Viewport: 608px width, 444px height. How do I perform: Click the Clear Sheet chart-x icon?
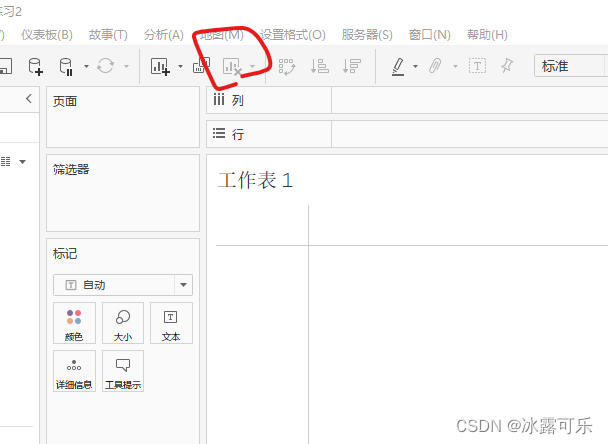tap(232, 66)
